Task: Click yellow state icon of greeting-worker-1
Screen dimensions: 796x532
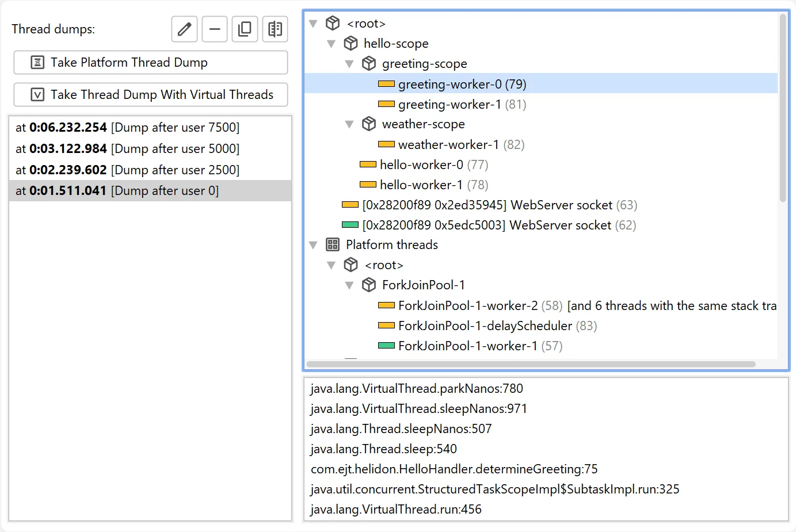Action: (386, 104)
